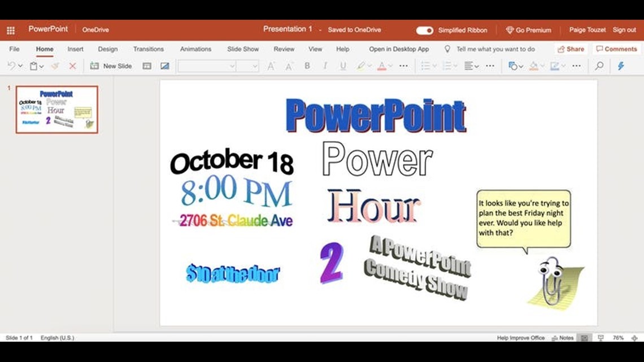Click the Shape Fill paint bucket
Viewport: 644px width, 362px height.
[x=533, y=66]
